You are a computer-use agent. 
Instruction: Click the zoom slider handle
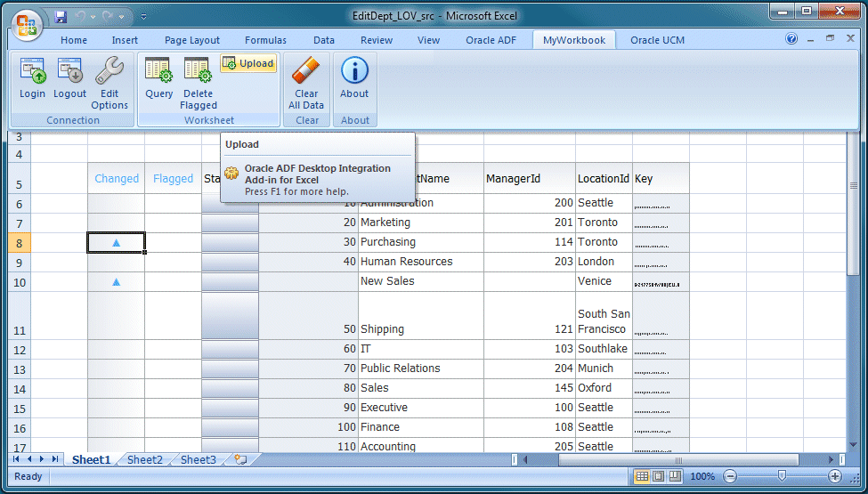782,475
